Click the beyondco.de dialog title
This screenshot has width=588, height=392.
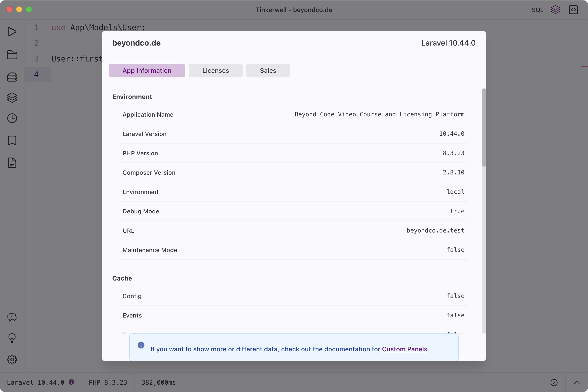pos(136,43)
